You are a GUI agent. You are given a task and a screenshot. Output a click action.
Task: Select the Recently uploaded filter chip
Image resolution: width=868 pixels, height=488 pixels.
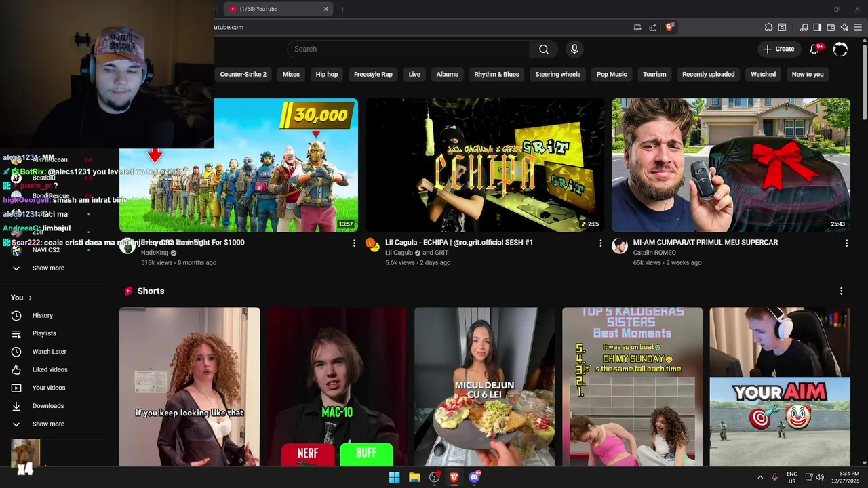pos(708,74)
